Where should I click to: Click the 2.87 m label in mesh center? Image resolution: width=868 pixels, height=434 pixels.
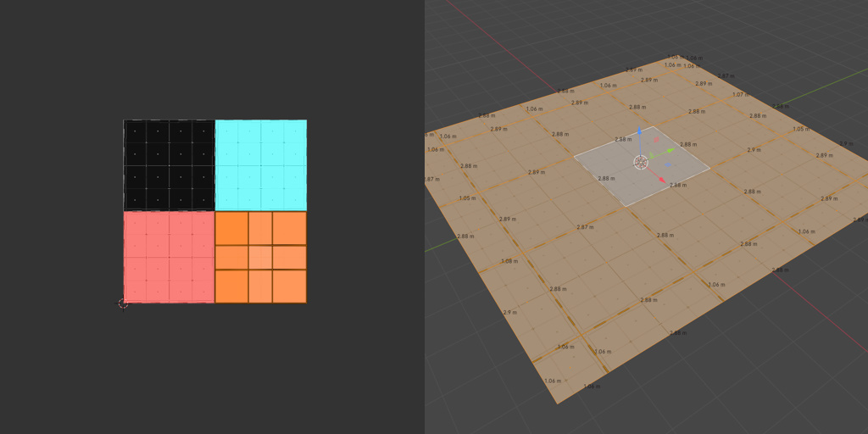click(585, 227)
